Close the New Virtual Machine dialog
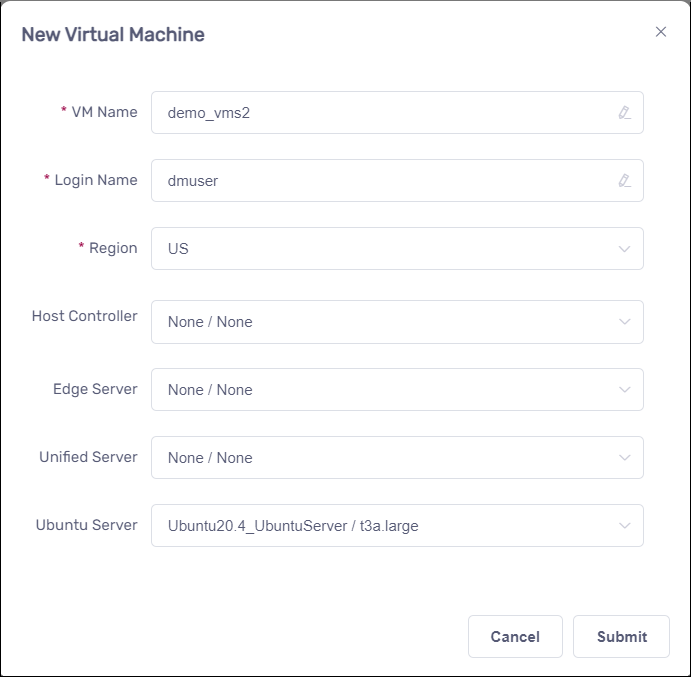691x677 pixels. pos(660,32)
